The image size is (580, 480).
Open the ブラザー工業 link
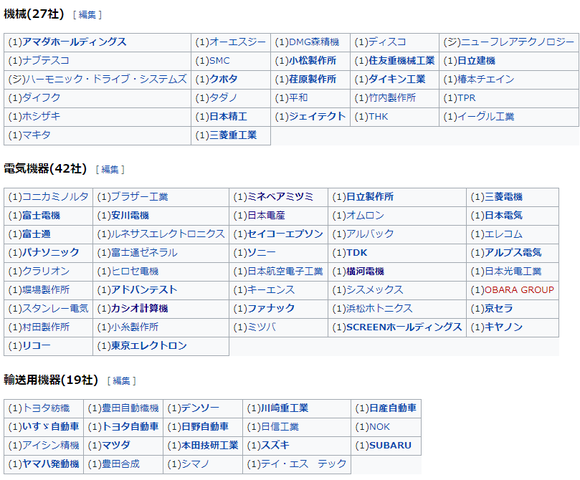(139, 197)
